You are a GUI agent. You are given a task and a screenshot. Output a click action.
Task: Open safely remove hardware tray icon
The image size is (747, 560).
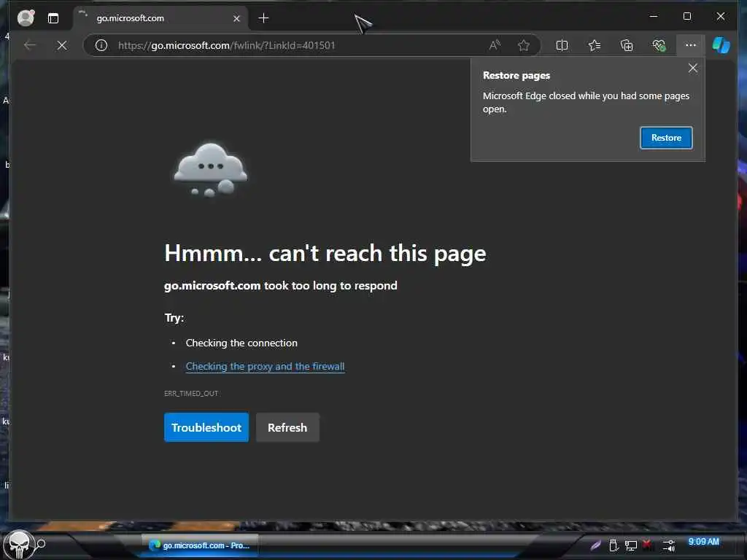614,545
